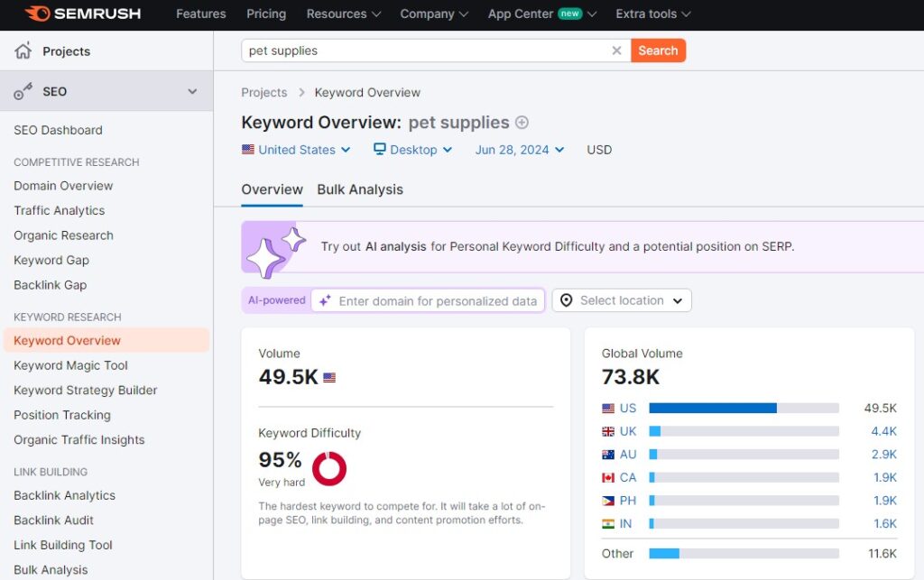Click the 4.4K UK volume value
924x580 pixels.
884,431
